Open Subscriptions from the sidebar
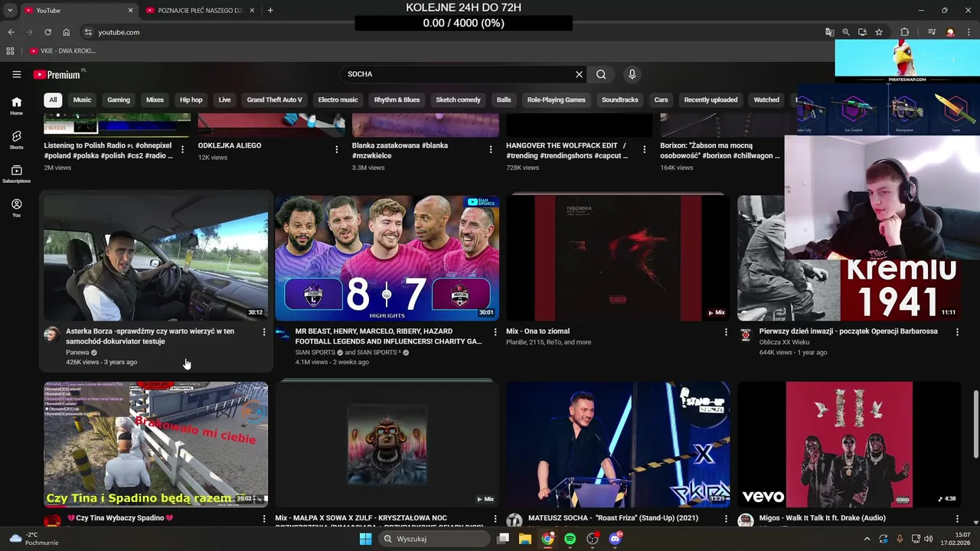This screenshot has width=980, height=551. [x=16, y=174]
